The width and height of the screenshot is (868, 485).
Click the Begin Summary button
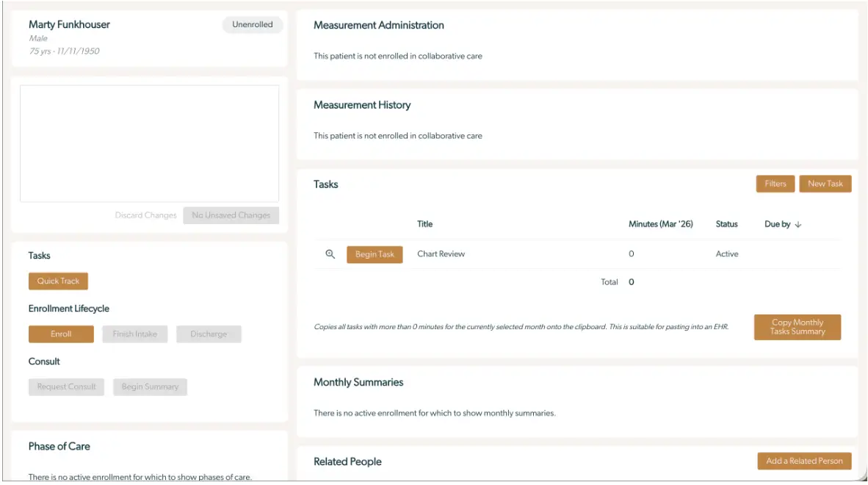coord(149,387)
